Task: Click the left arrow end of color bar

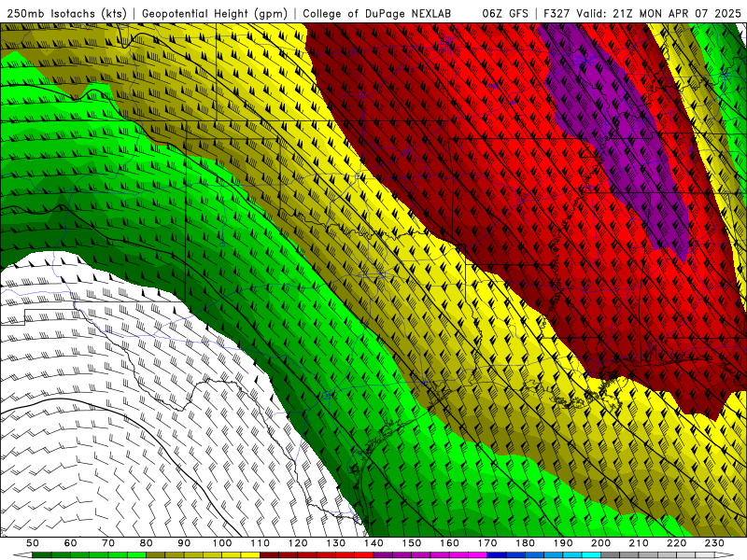Action: [22, 555]
